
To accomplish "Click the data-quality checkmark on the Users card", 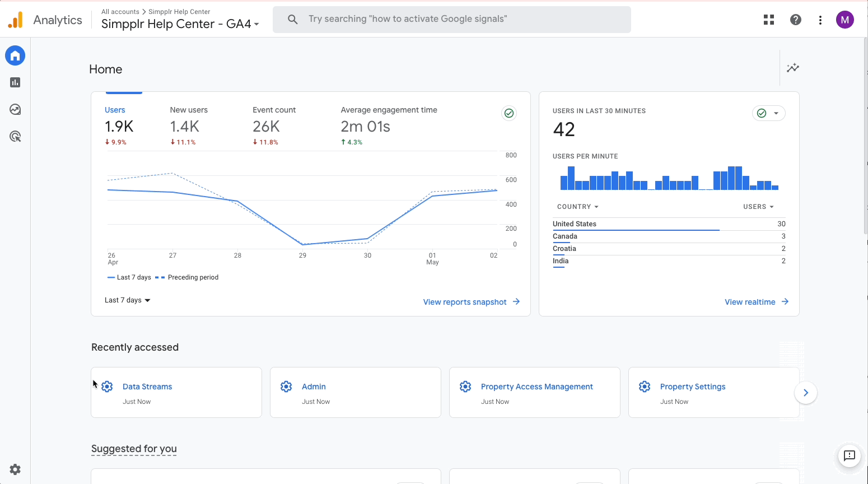I will pyautogui.click(x=508, y=113).
